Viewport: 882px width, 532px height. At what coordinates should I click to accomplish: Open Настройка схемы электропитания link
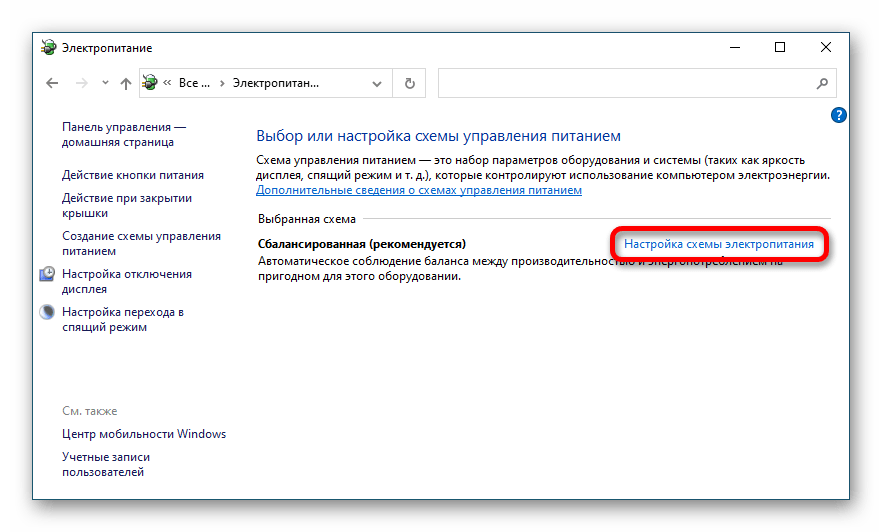click(718, 243)
